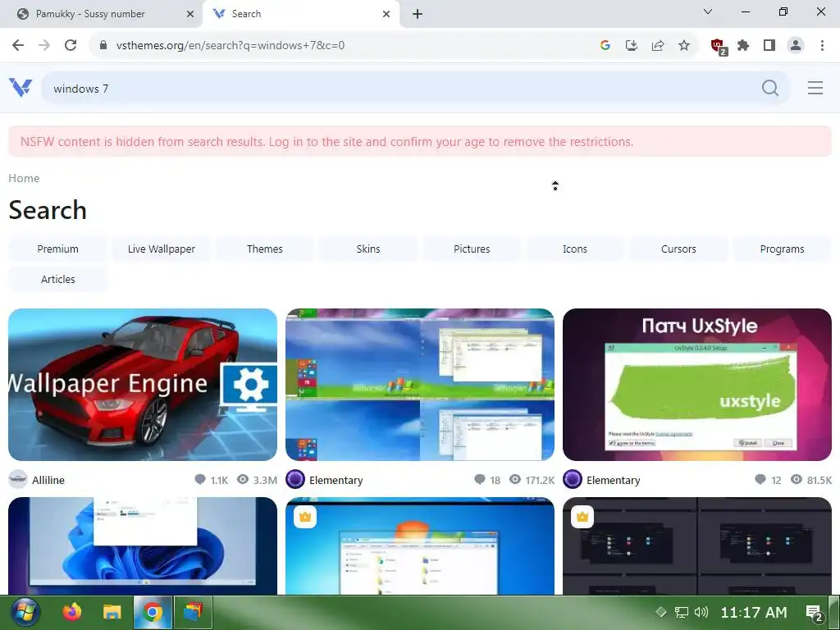Image resolution: width=840 pixels, height=630 pixels.
Task: Click the browser forward arrow
Action: (x=44, y=45)
